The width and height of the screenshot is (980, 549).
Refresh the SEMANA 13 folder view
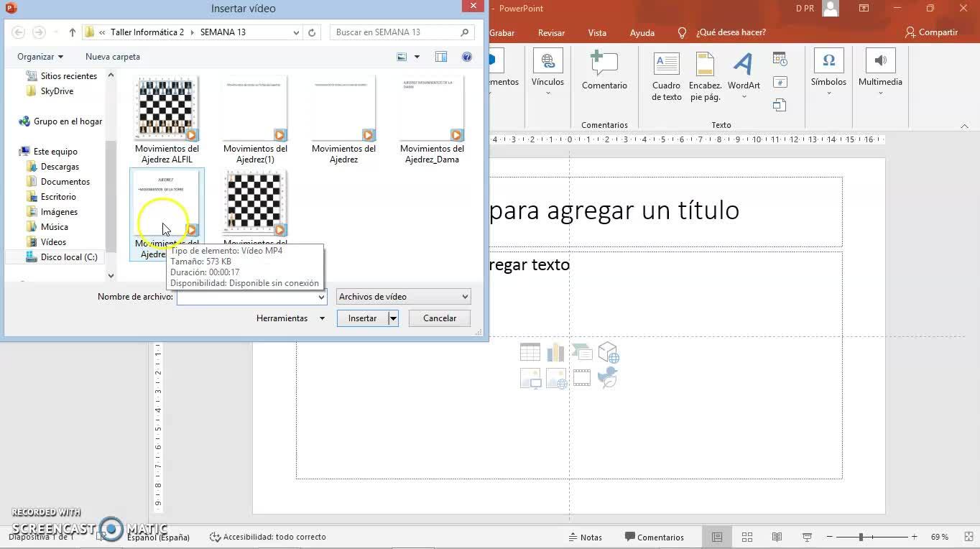coord(312,32)
